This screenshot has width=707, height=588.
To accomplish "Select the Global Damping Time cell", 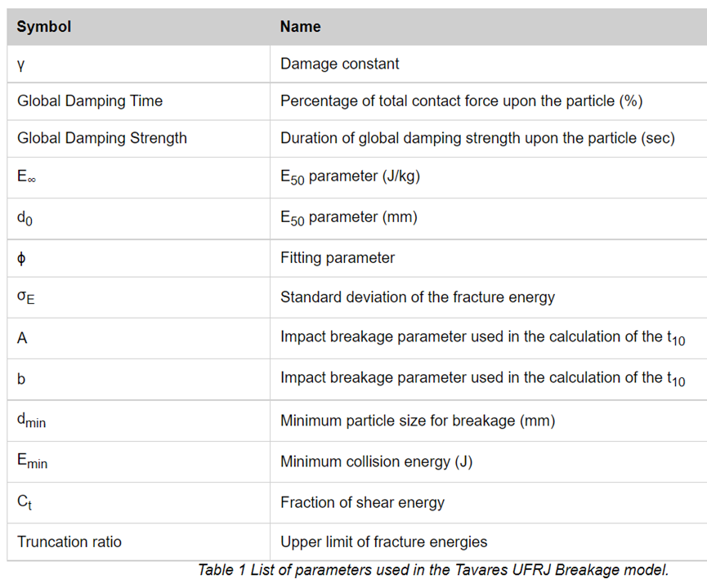I will click(x=90, y=101).
